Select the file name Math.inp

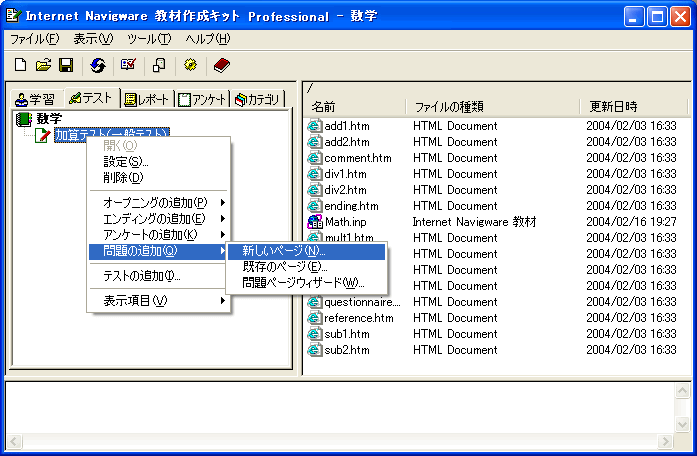[x=346, y=222]
